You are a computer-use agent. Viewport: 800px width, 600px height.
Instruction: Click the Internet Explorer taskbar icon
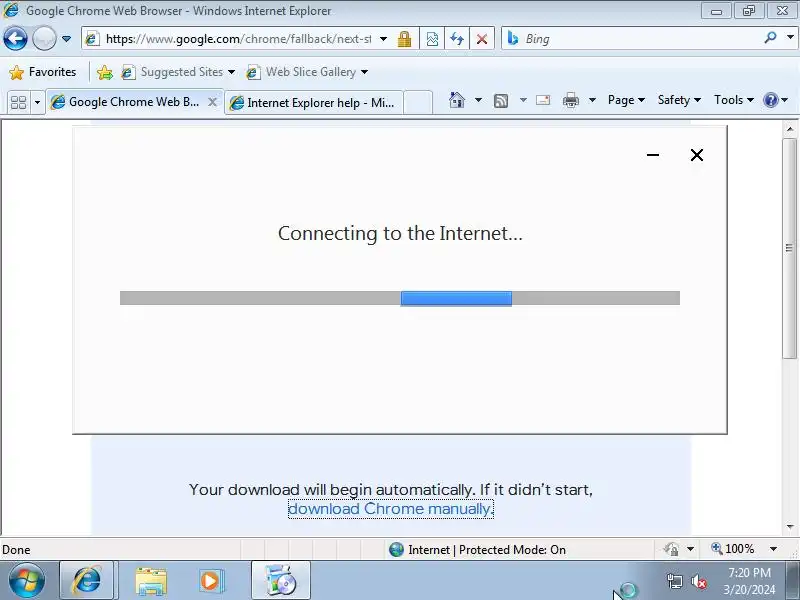[87, 581]
